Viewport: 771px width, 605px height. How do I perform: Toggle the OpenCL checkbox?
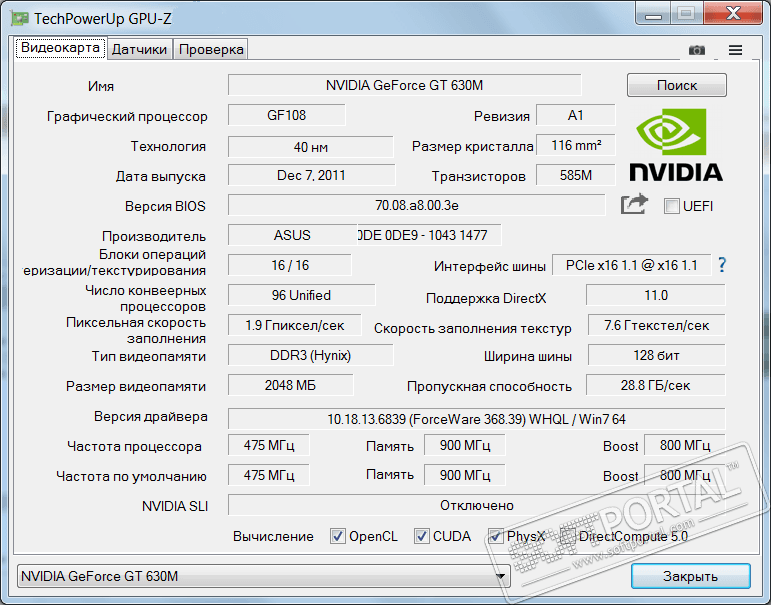click(337, 536)
